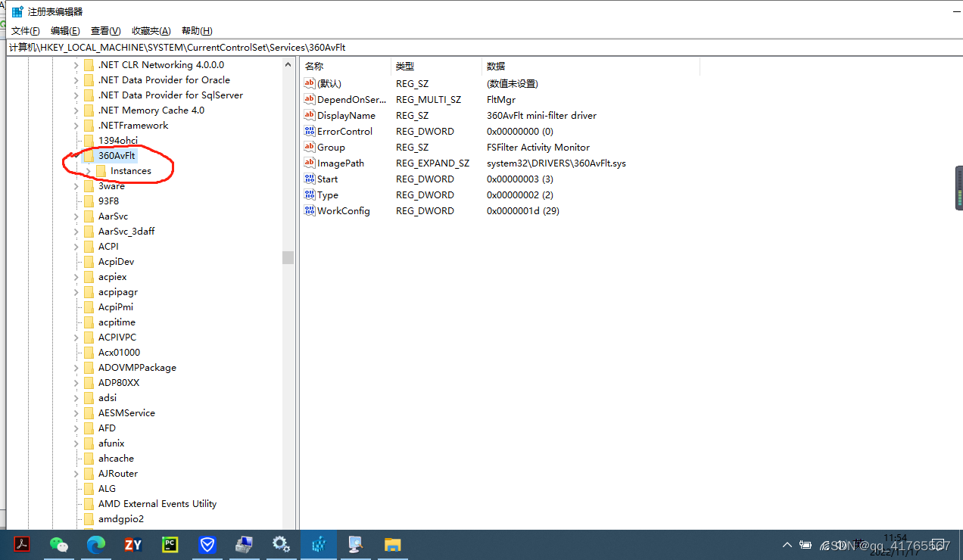Switch to Registry Editor in the taskbar
Image resolution: width=963 pixels, height=560 pixels.
pos(319,544)
